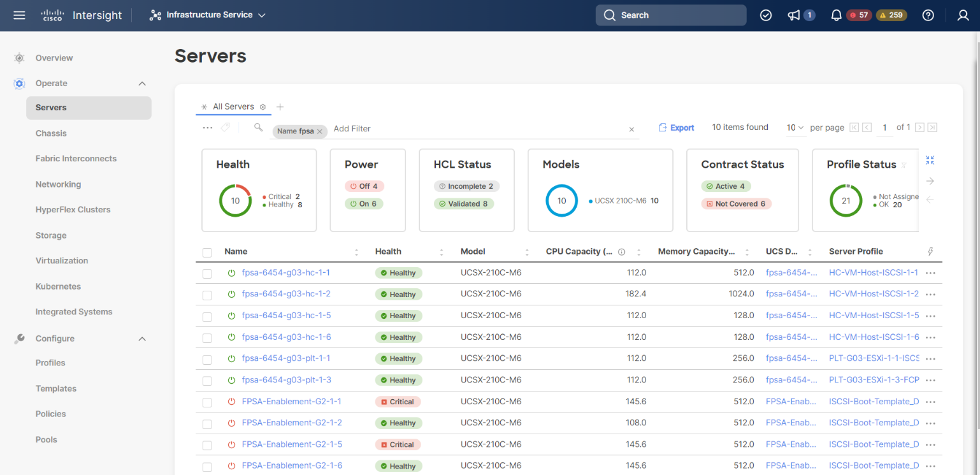This screenshot has height=475, width=980.
Task: Select checkbox for fpsa-6454-g03-hc-1-2
Action: (x=207, y=295)
